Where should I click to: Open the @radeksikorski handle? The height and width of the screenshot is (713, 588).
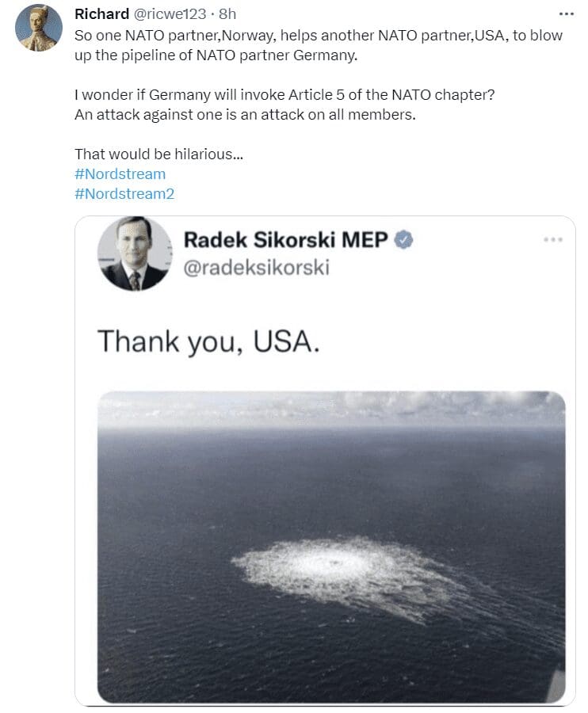pyautogui.click(x=257, y=268)
